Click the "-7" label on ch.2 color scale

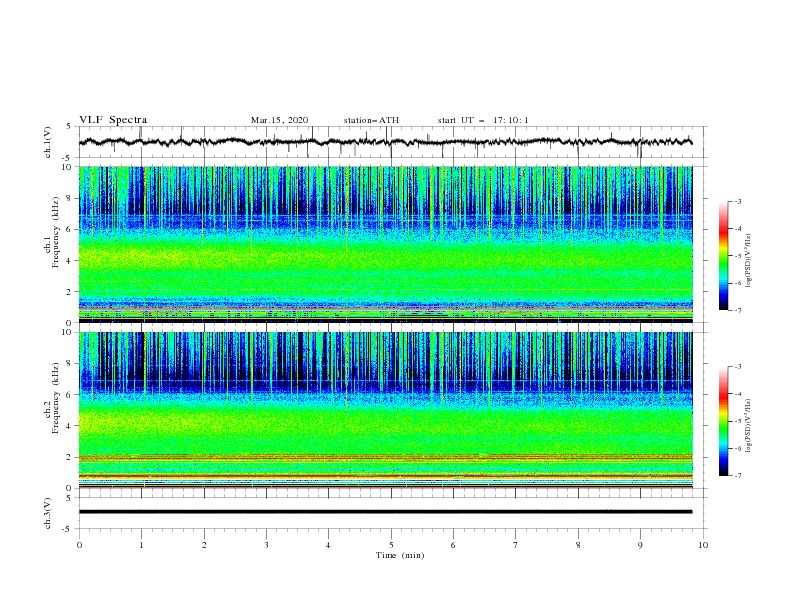[738, 476]
